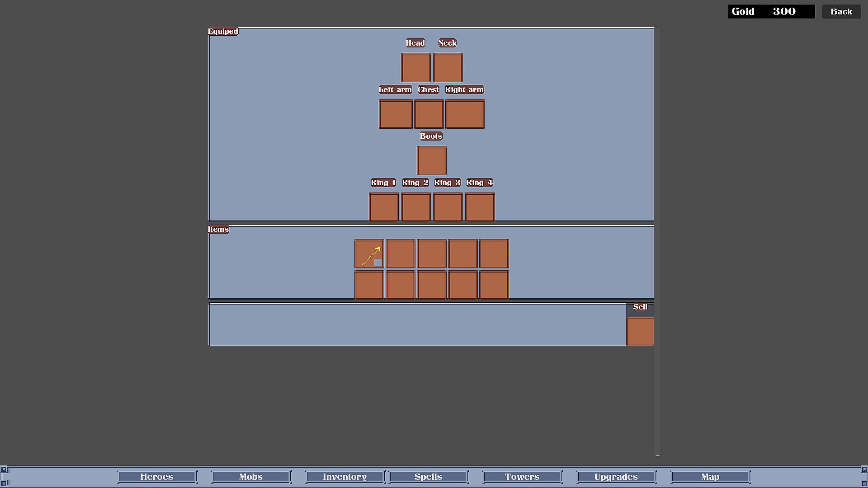Click the Neck equipment slot
The width and height of the screenshot is (868, 488).
click(x=448, y=68)
